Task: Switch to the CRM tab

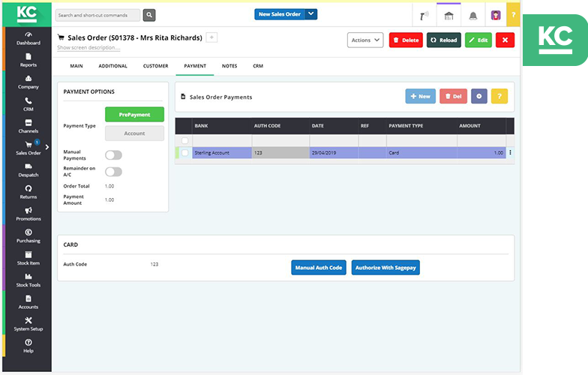Action: [x=258, y=66]
